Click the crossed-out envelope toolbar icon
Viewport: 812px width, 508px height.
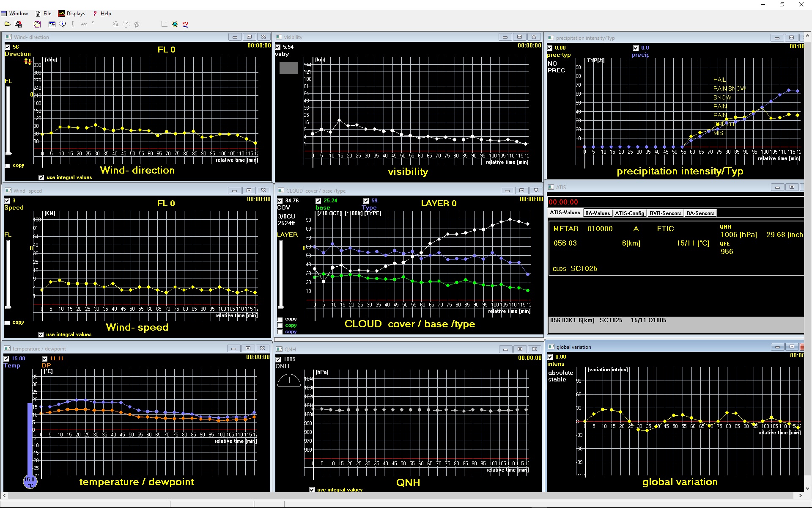(x=37, y=24)
